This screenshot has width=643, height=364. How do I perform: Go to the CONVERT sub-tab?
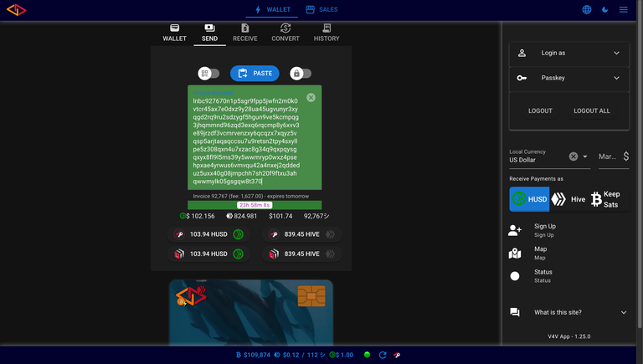285,33
